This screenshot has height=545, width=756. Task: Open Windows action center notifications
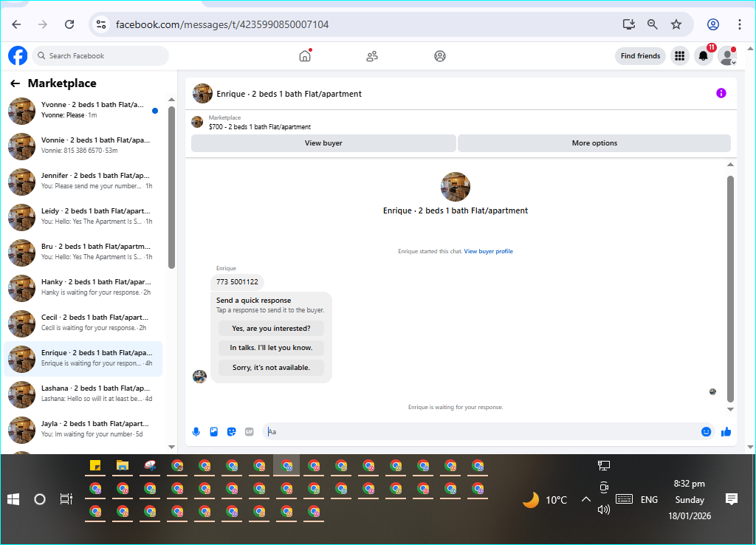pyautogui.click(x=732, y=499)
